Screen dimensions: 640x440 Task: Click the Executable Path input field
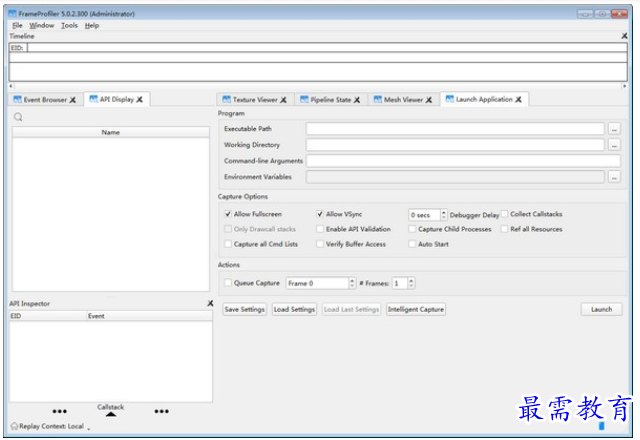tap(455, 129)
